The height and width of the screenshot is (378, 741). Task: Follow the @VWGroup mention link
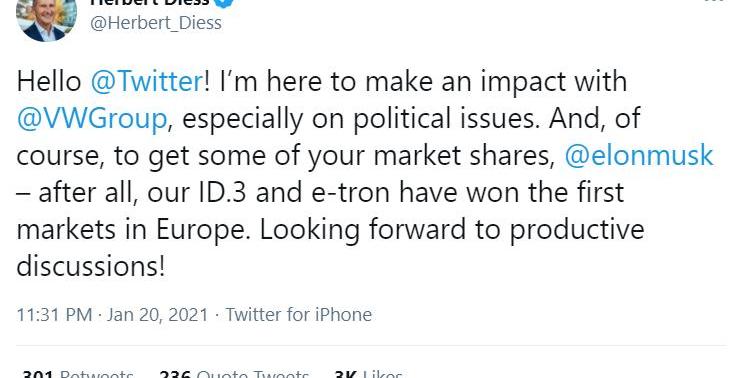[x=92, y=118]
